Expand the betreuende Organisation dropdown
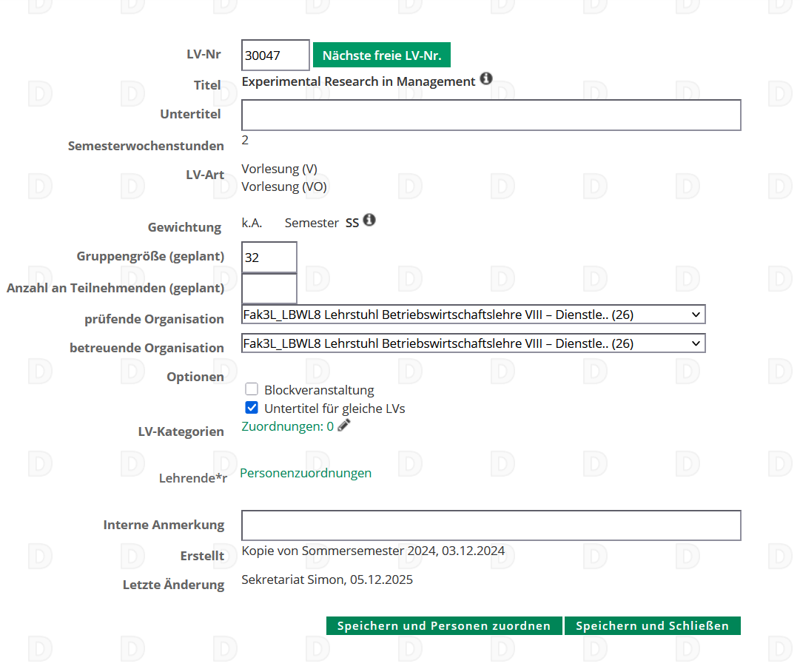 (473, 343)
